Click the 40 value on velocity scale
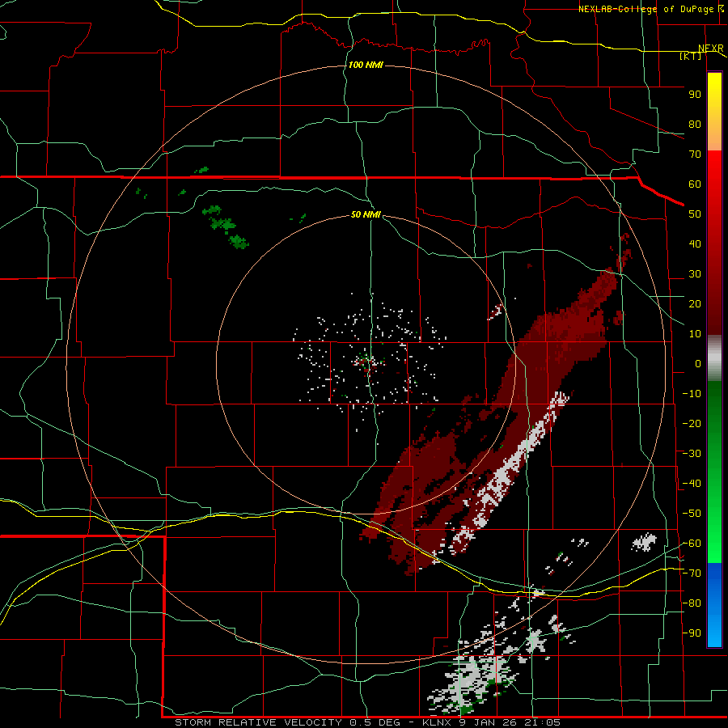Image resolution: width=728 pixels, height=728 pixels. tap(695, 243)
